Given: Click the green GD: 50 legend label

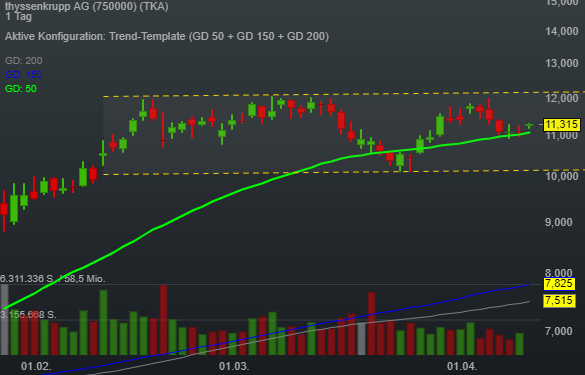Looking at the screenshot, I should [x=21, y=89].
